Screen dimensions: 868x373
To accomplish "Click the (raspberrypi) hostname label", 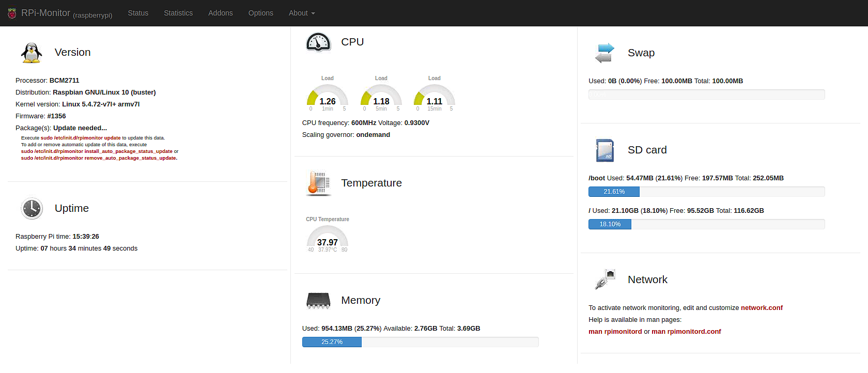I will [92, 15].
